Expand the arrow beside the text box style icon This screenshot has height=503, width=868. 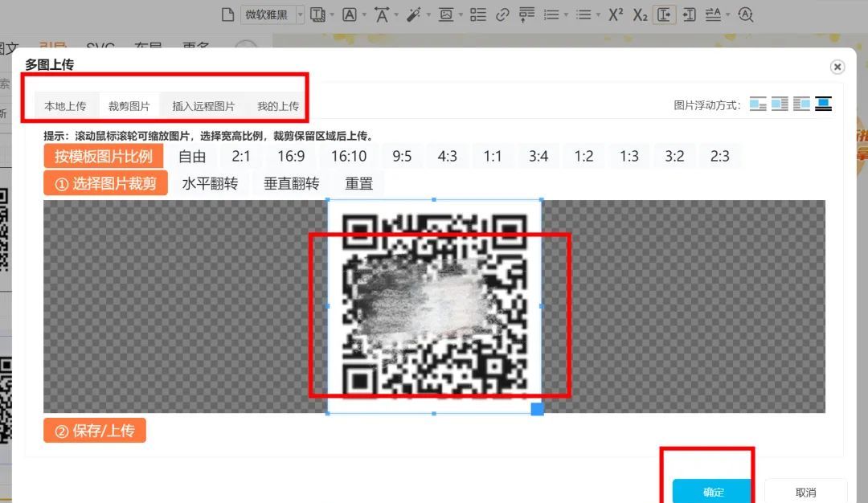(332, 15)
